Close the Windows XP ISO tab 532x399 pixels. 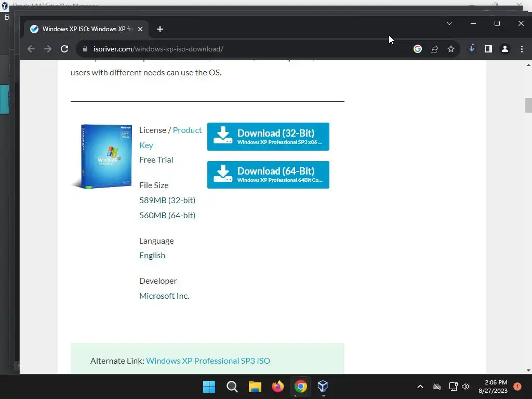point(140,29)
